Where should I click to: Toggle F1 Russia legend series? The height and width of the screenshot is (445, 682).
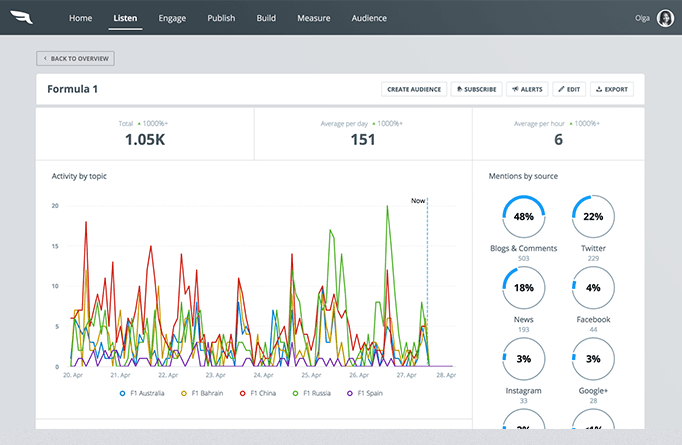click(312, 393)
